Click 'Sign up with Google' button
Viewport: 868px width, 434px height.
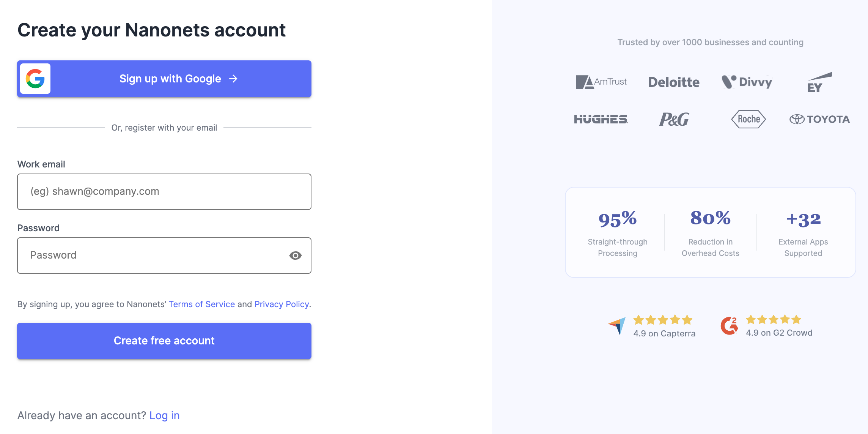[x=164, y=79]
